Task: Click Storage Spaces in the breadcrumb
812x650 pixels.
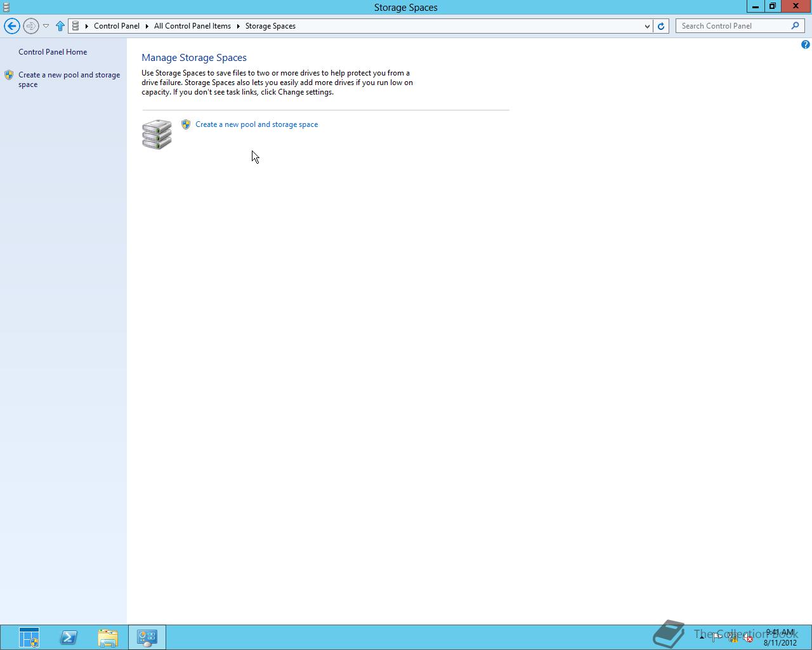Action: pos(270,26)
